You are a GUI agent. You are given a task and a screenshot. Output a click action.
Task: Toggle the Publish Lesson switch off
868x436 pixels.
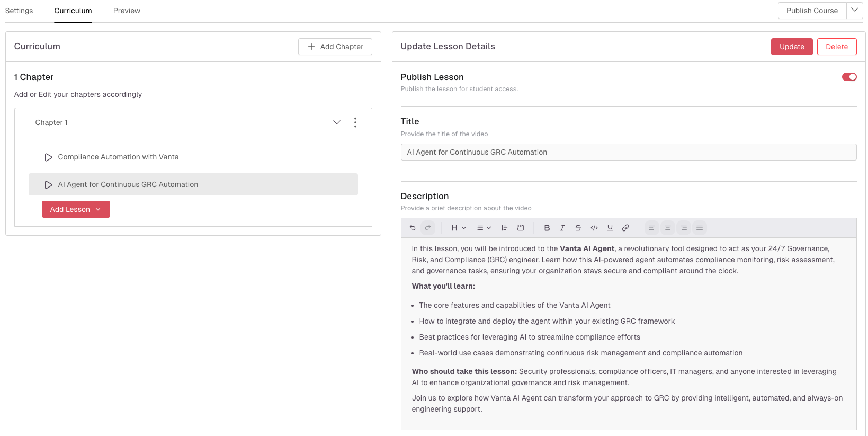click(x=849, y=77)
